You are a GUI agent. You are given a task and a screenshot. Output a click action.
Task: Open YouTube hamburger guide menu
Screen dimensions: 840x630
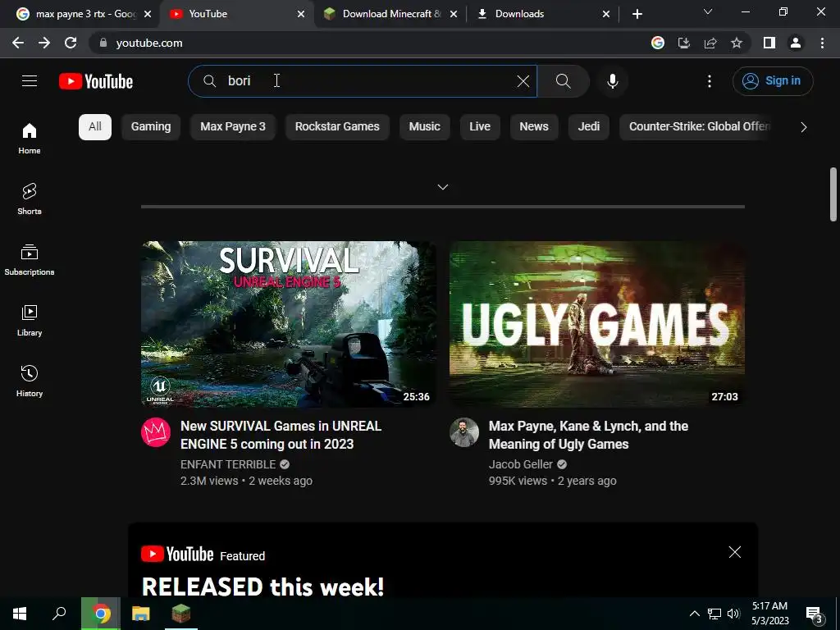[30, 81]
